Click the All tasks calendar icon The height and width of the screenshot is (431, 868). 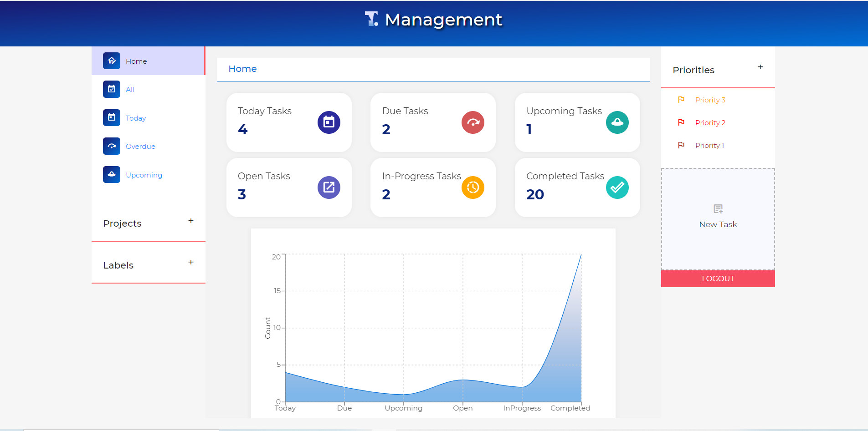[x=112, y=89]
